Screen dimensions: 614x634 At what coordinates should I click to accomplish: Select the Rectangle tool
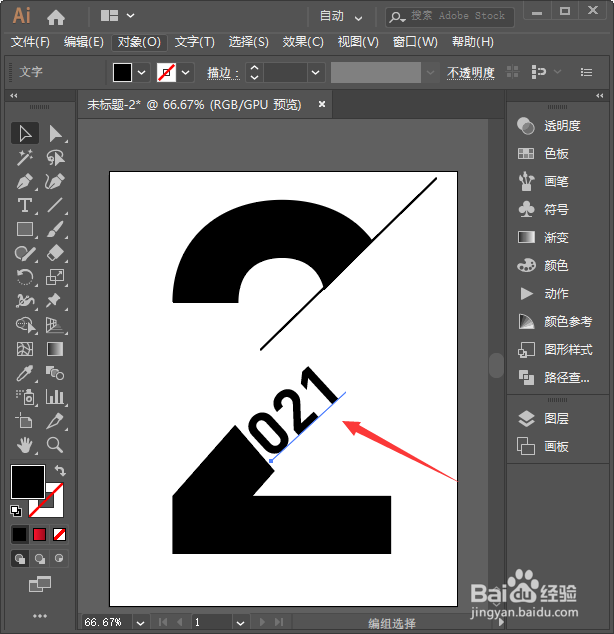coord(25,229)
